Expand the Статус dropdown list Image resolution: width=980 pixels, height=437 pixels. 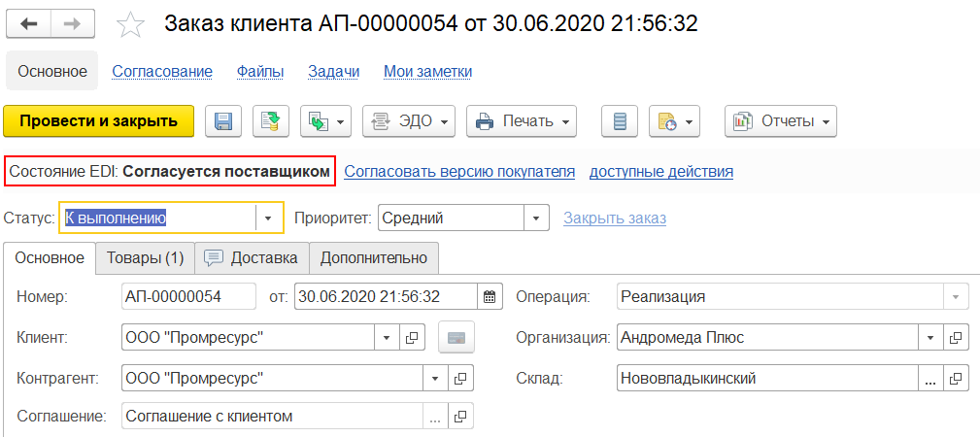click(269, 218)
